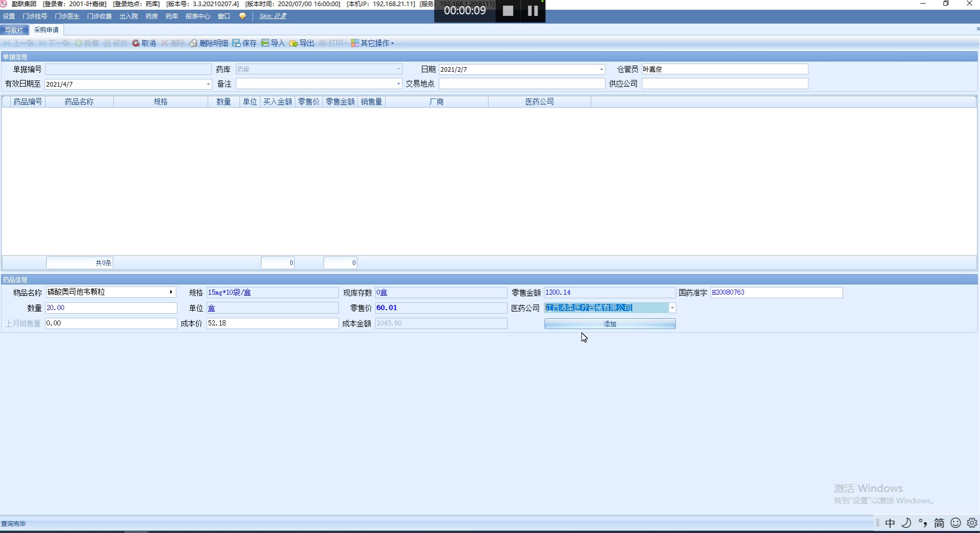
Task: Click the 上一张 previous record button
Action: pos(18,43)
